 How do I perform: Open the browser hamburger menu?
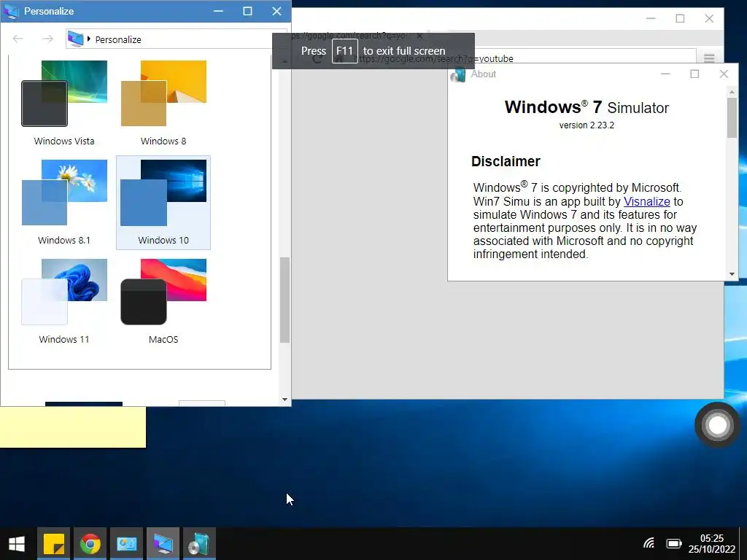pos(709,58)
